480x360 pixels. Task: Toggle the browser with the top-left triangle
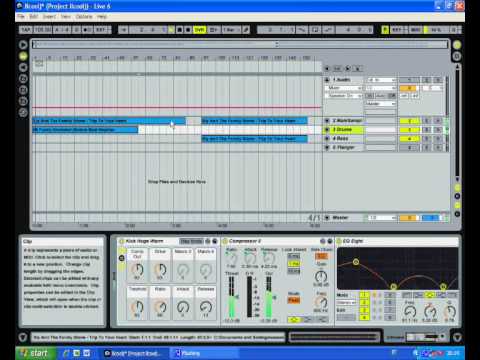click(23, 44)
